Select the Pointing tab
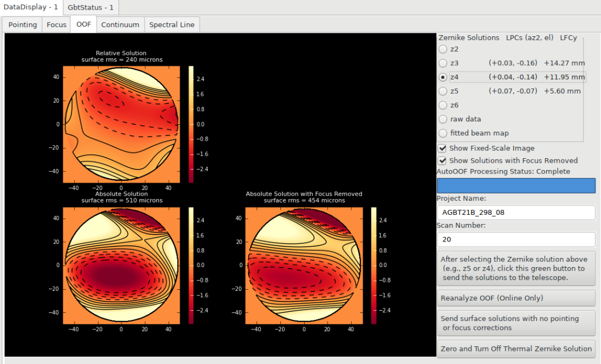 (23, 24)
